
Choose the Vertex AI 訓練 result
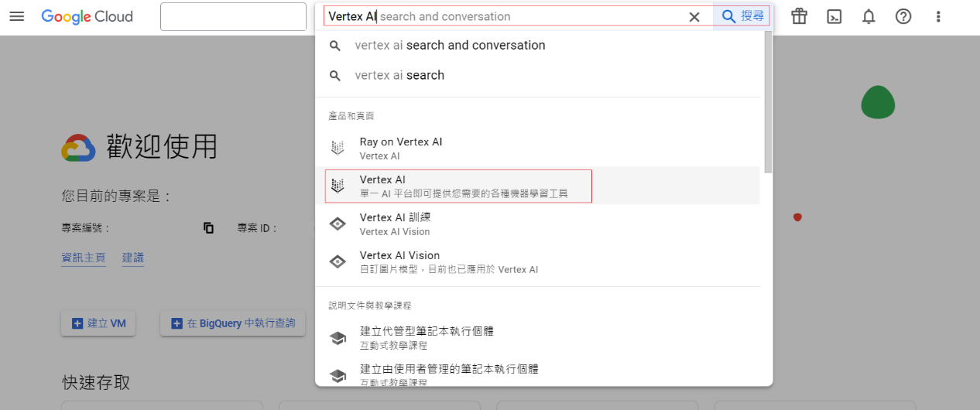[395, 224]
